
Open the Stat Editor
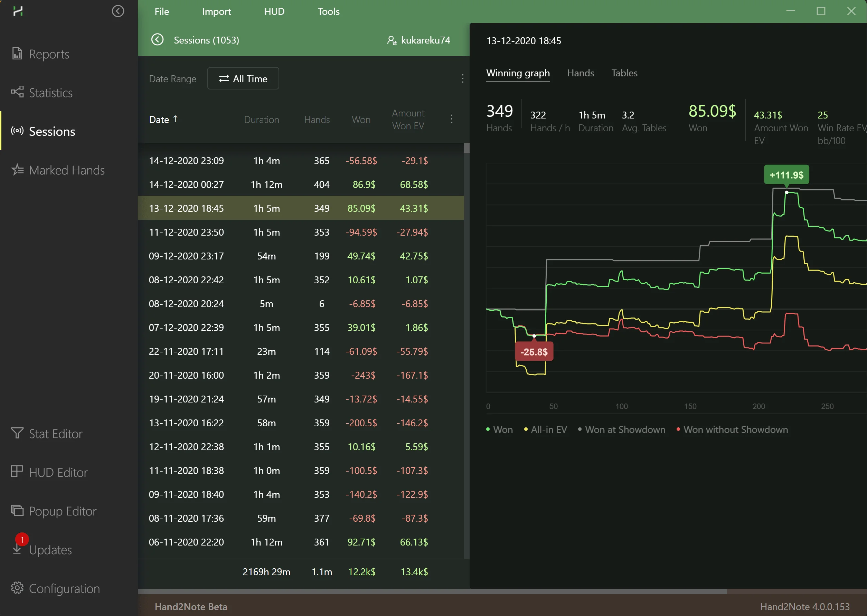55,434
